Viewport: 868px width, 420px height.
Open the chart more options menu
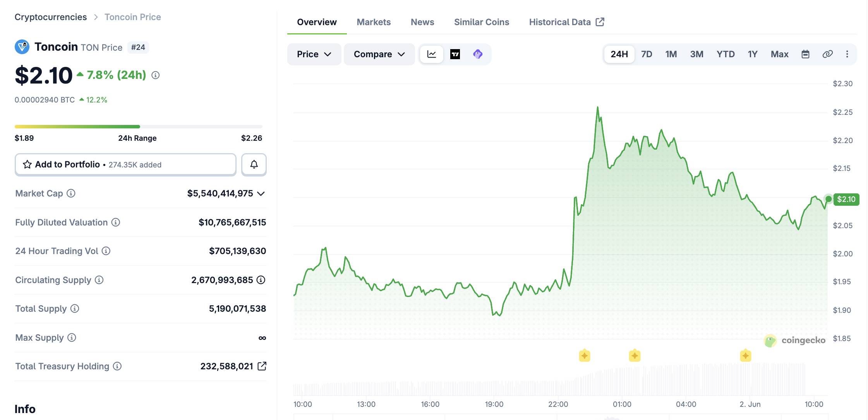pos(847,54)
